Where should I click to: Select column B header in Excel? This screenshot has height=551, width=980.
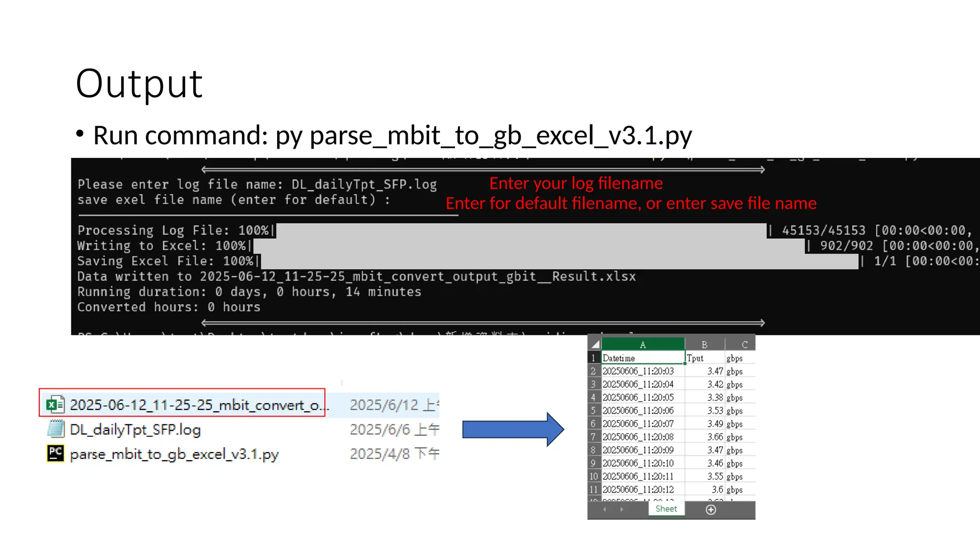point(704,344)
